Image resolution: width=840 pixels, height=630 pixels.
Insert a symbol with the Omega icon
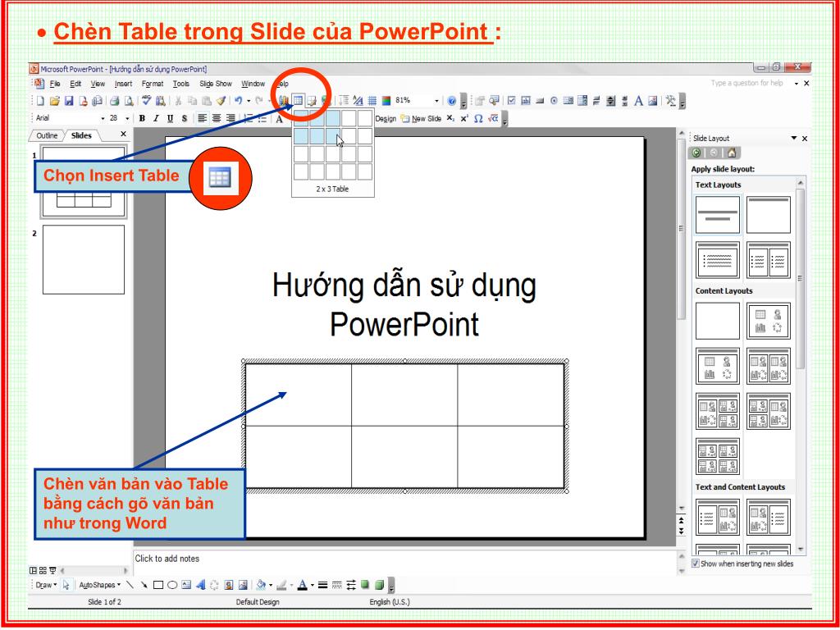point(478,118)
